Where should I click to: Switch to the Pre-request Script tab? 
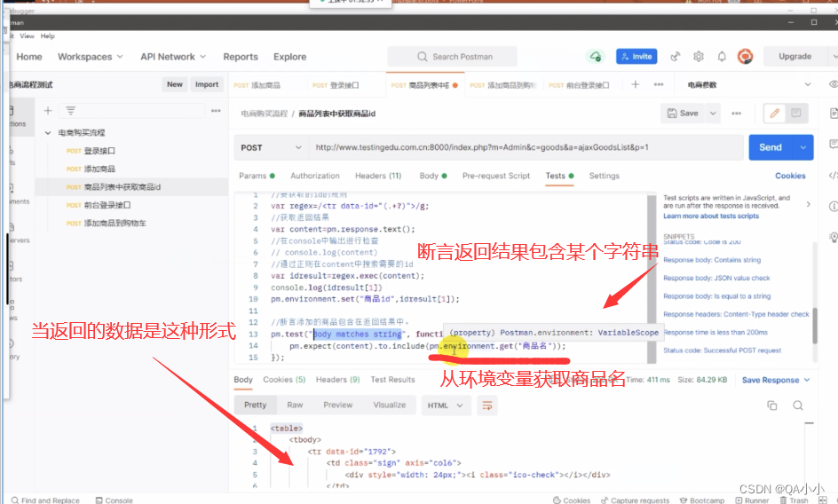496,176
